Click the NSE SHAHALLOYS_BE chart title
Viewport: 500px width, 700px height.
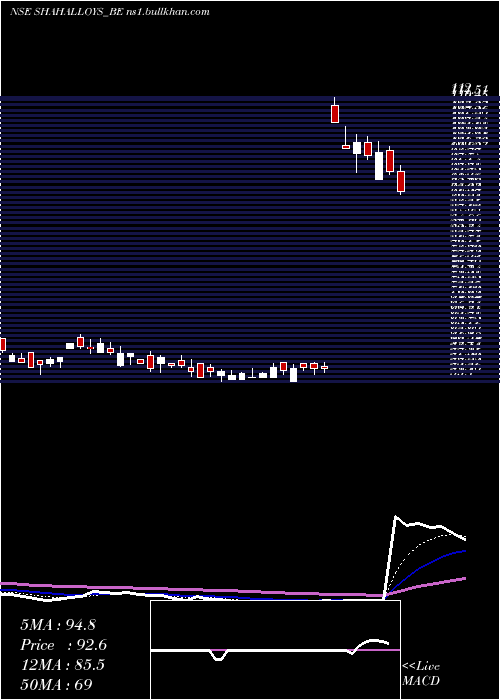coord(109,11)
